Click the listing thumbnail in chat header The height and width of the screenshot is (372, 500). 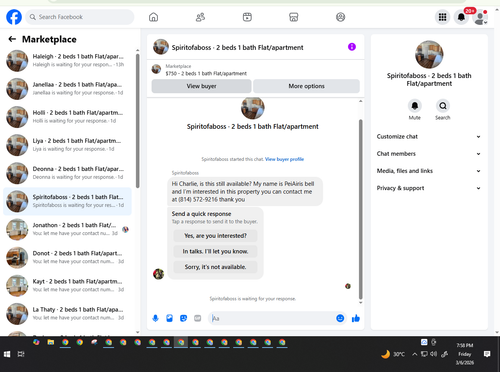161,47
